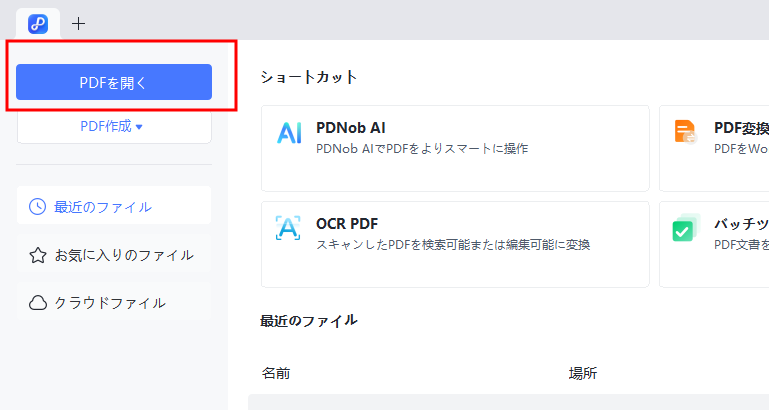Click the PDFを開く button
This screenshot has width=769, height=410.
pyautogui.click(x=114, y=82)
